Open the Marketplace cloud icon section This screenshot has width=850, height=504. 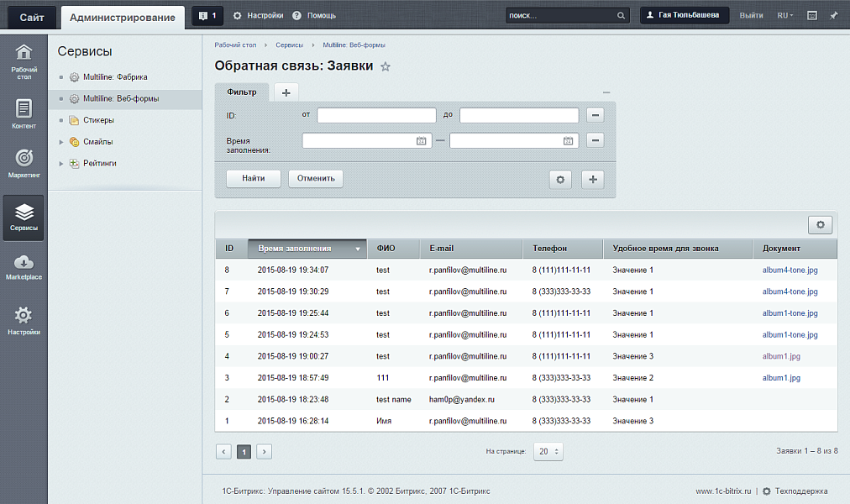point(24,267)
